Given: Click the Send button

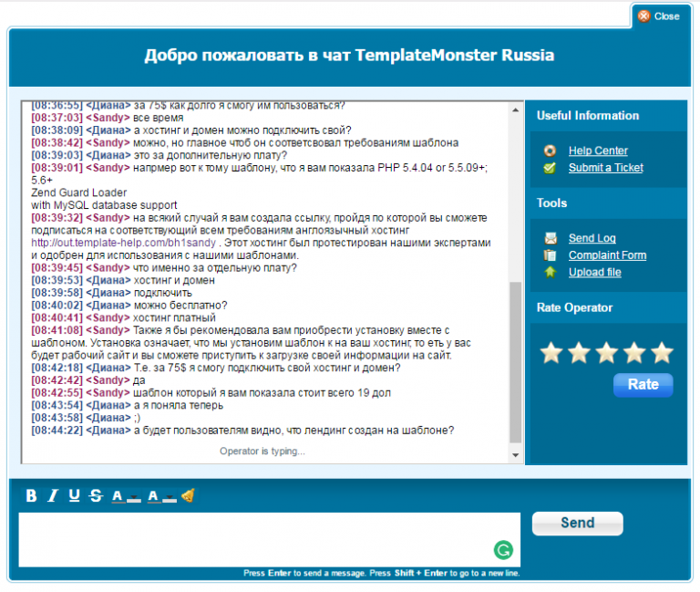Looking at the screenshot, I should (x=577, y=524).
